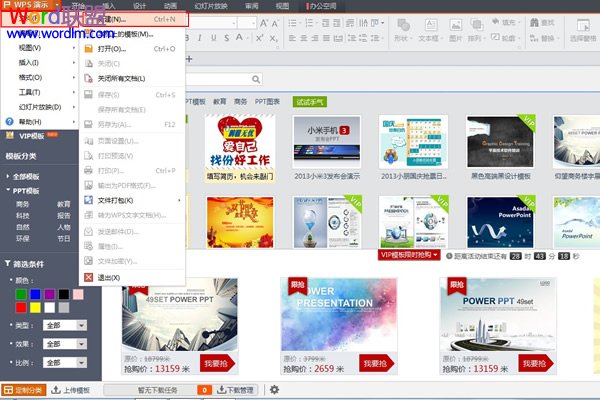
Task: Click the Numbered List icon in ribbon
Action: 309,23
